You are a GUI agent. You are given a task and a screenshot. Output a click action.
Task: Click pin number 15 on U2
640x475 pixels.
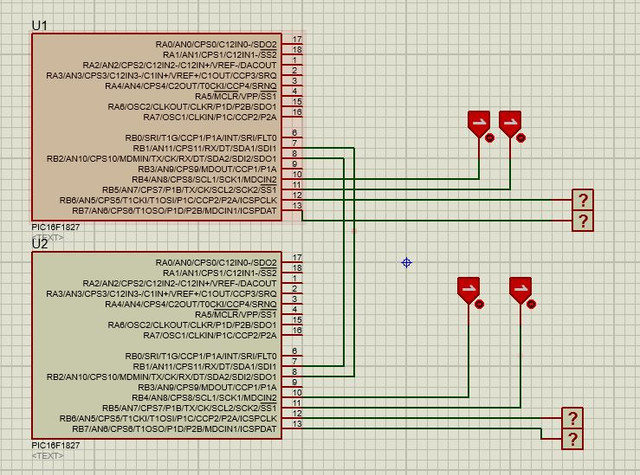pos(297,320)
